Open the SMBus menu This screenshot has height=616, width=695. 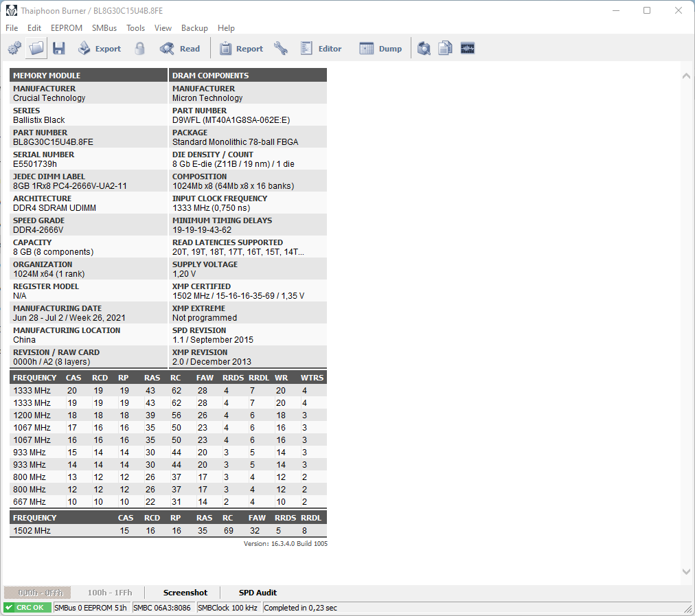coord(104,28)
